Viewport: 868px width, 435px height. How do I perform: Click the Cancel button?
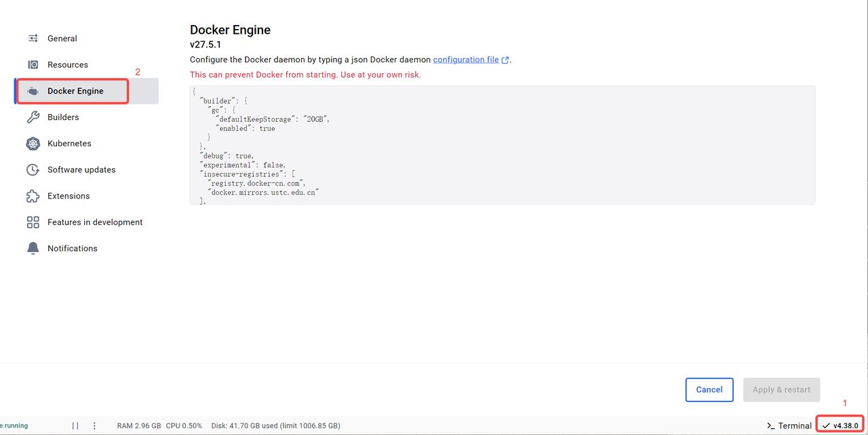coord(709,390)
